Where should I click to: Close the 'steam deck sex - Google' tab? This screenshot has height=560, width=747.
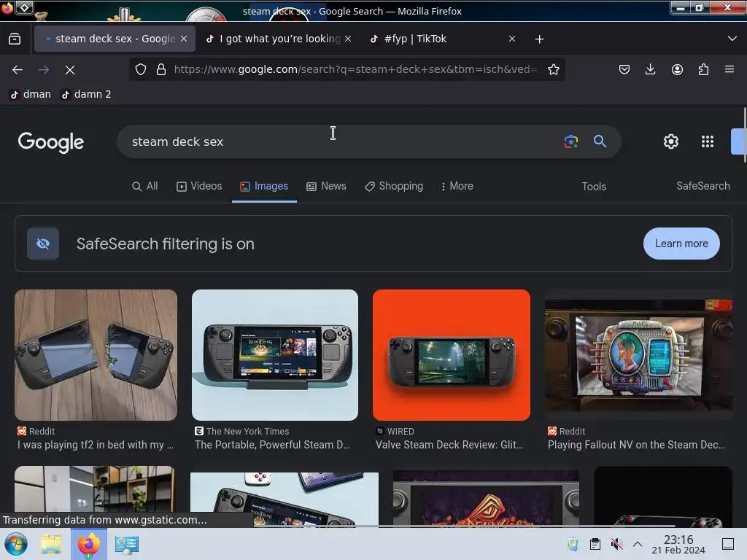184,39
